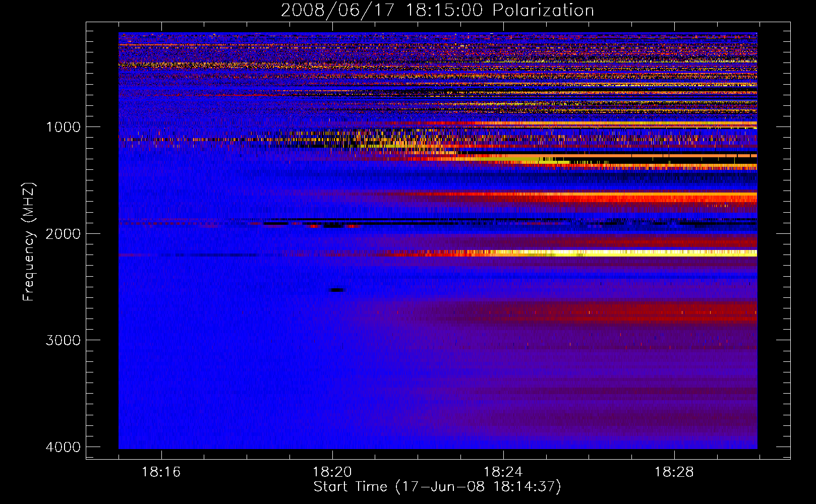Click the small black dropout patch near 2500 MHz
The image size is (816, 504).
336,290
